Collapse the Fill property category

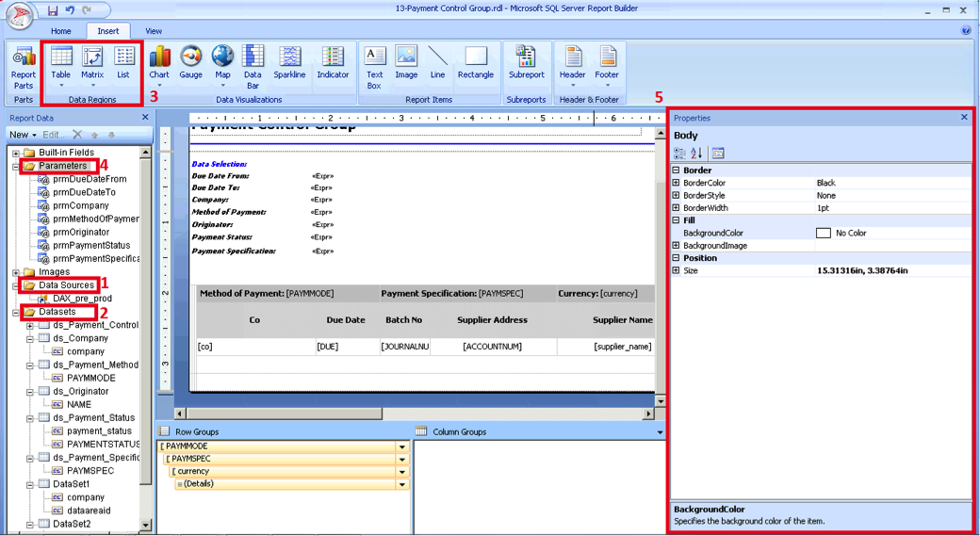pyautogui.click(x=676, y=220)
